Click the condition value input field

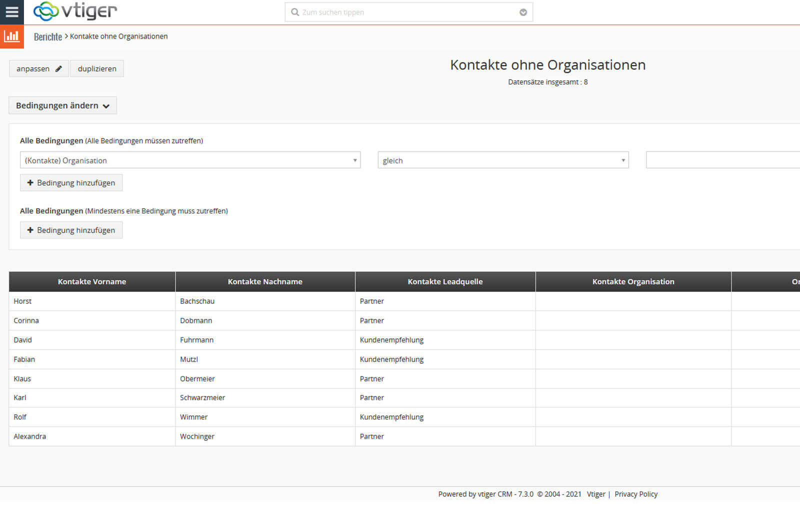pyautogui.click(x=722, y=160)
